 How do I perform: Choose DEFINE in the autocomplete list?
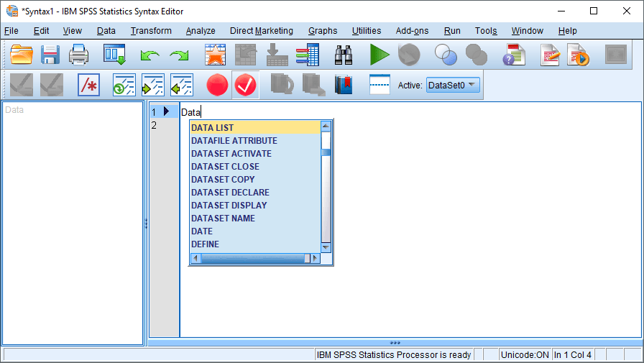[206, 244]
